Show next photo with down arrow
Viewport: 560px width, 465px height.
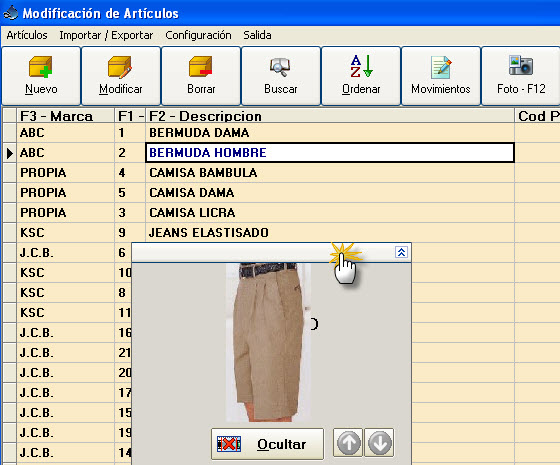379,443
